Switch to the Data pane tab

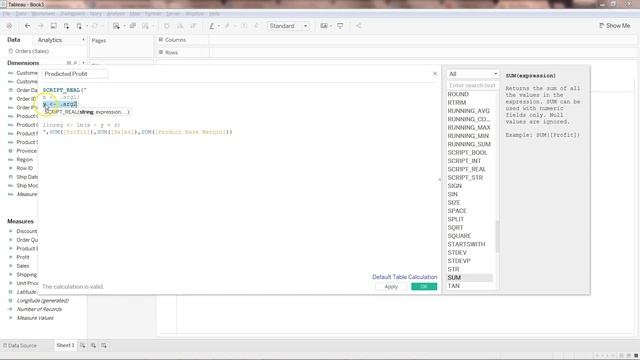tap(13, 40)
